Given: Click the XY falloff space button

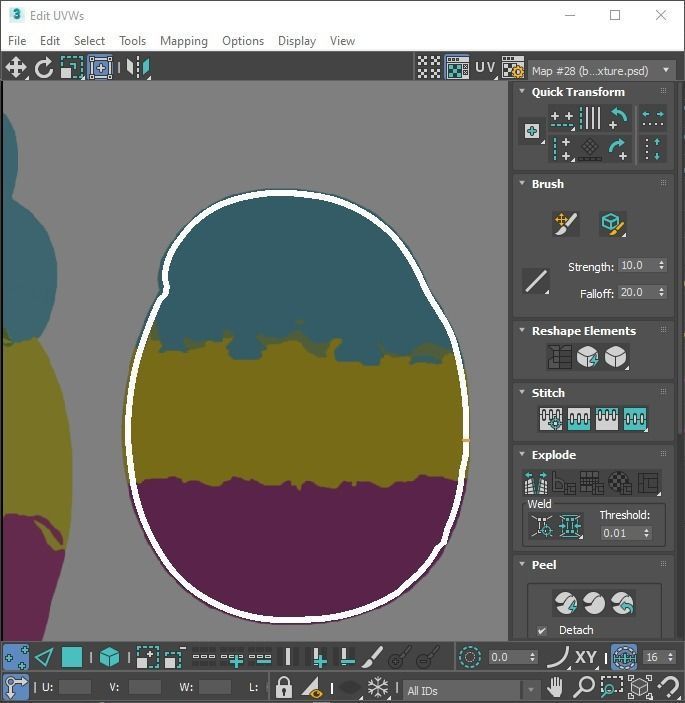Looking at the screenshot, I should tap(585, 657).
